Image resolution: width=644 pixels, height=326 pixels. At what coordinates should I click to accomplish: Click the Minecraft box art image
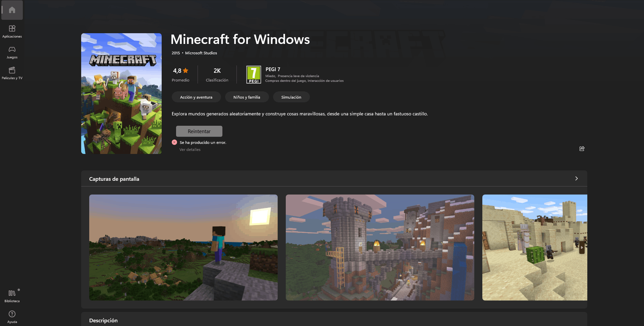121,94
